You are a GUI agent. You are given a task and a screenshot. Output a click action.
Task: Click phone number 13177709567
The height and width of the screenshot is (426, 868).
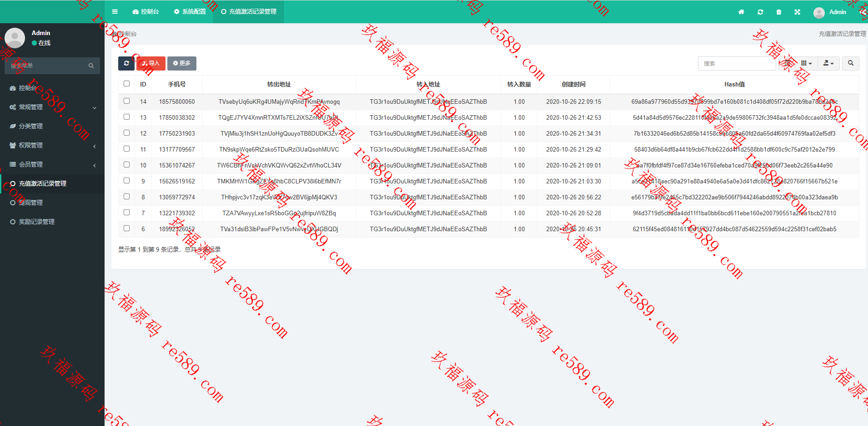pyautogui.click(x=177, y=150)
